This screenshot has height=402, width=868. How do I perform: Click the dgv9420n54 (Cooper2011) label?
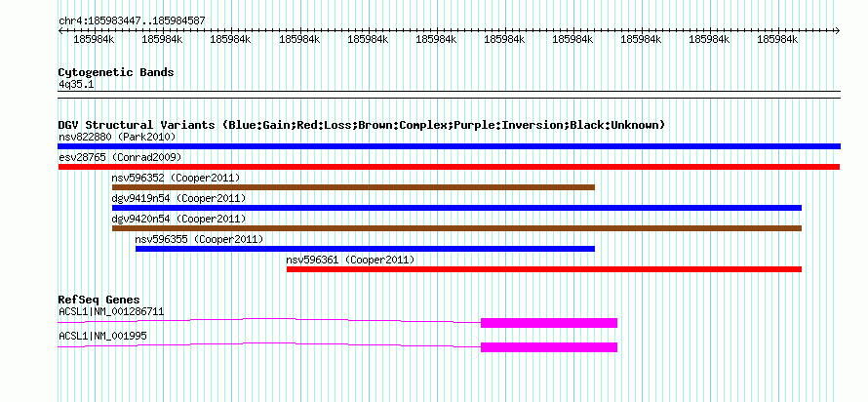[178, 219]
